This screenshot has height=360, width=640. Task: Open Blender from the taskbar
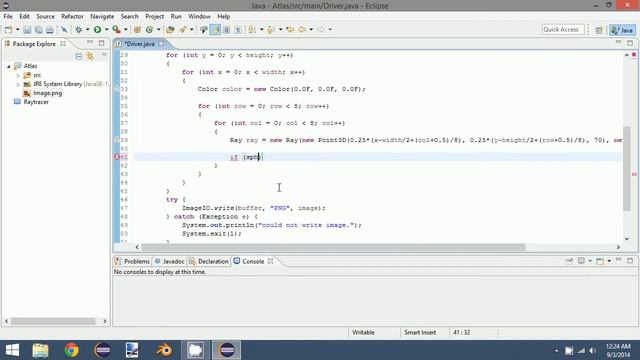pyautogui.click(x=164, y=350)
